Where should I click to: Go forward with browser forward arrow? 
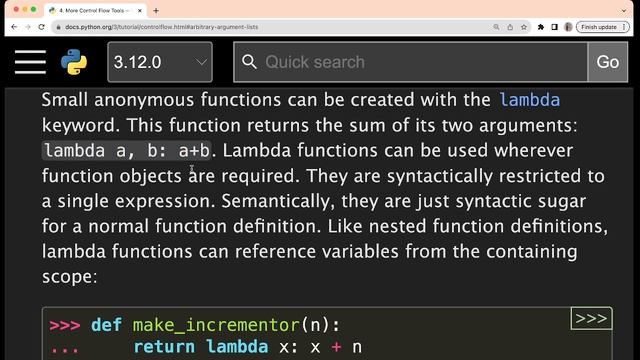[28, 27]
